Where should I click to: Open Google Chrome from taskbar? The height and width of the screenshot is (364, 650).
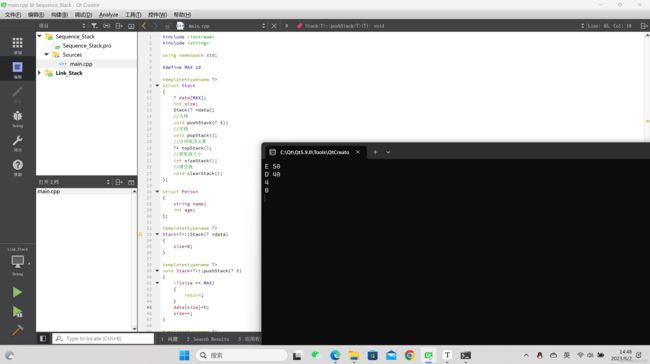[x=410, y=355]
